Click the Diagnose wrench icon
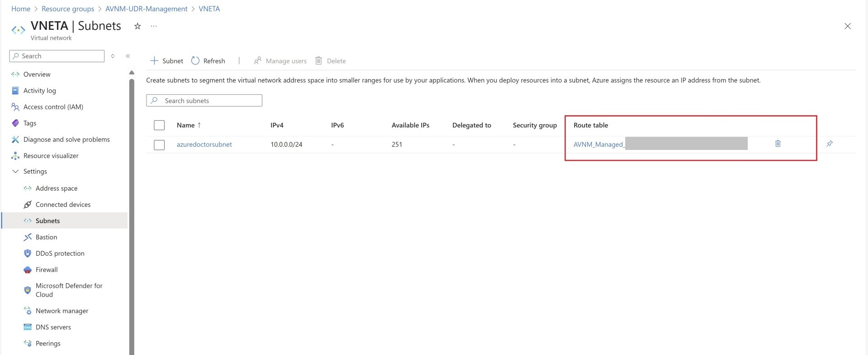 point(15,140)
